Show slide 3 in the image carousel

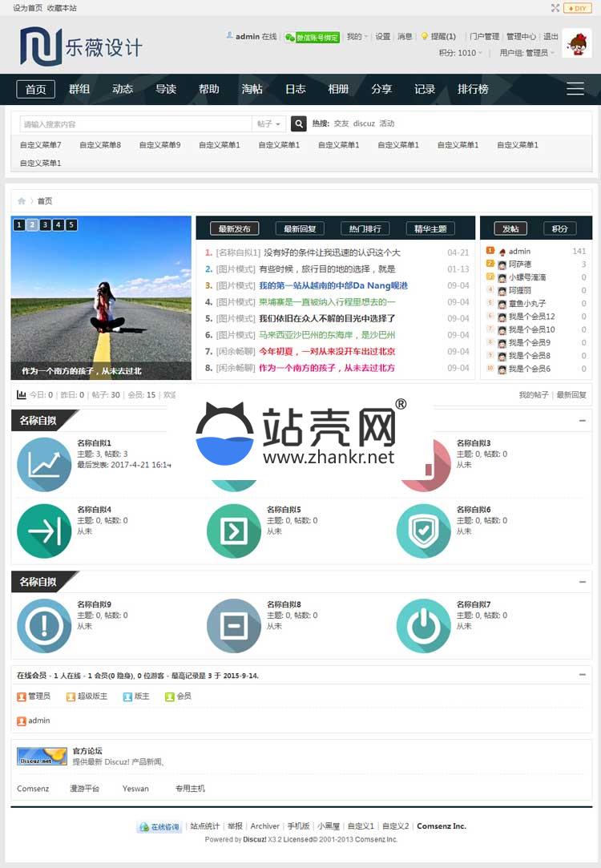pyautogui.click(x=46, y=224)
